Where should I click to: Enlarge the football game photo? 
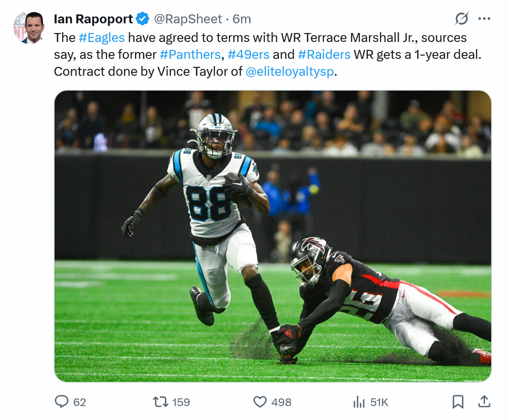point(273,236)
